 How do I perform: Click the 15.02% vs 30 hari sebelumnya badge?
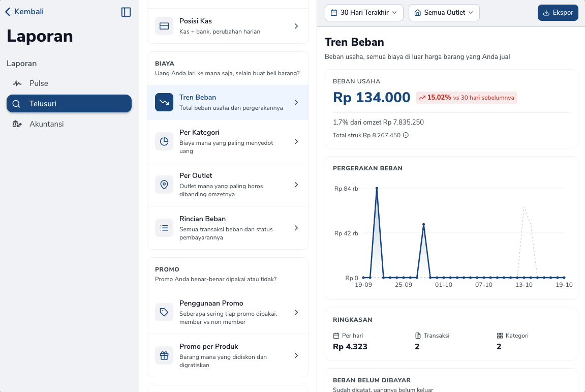[x=467, y=98]
